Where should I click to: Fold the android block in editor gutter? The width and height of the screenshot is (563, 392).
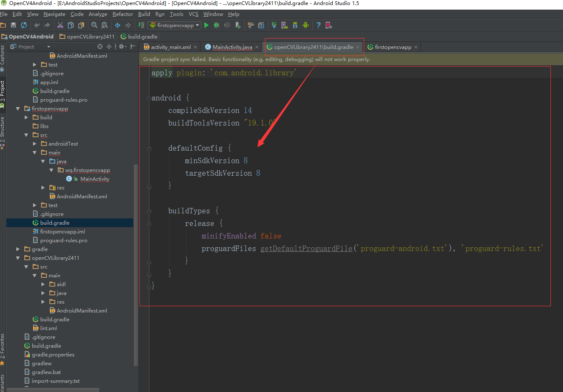point(149,99)
